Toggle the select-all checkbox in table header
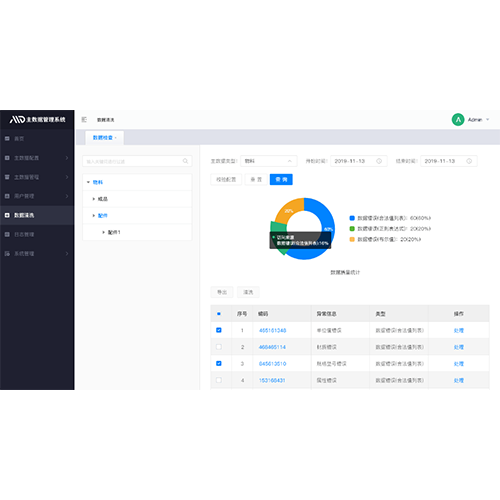The image size is (500, 500). [219, 314]
